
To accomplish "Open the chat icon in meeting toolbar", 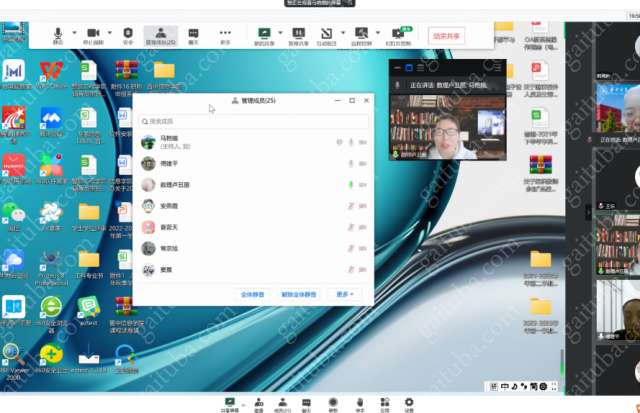I will [x=194, y=34].
